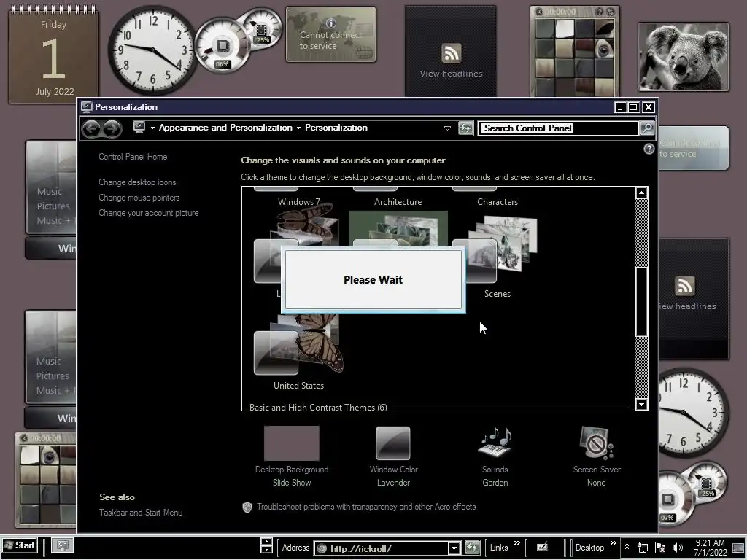Click the calendar gadget showing Friday 1

click(53, 54)
